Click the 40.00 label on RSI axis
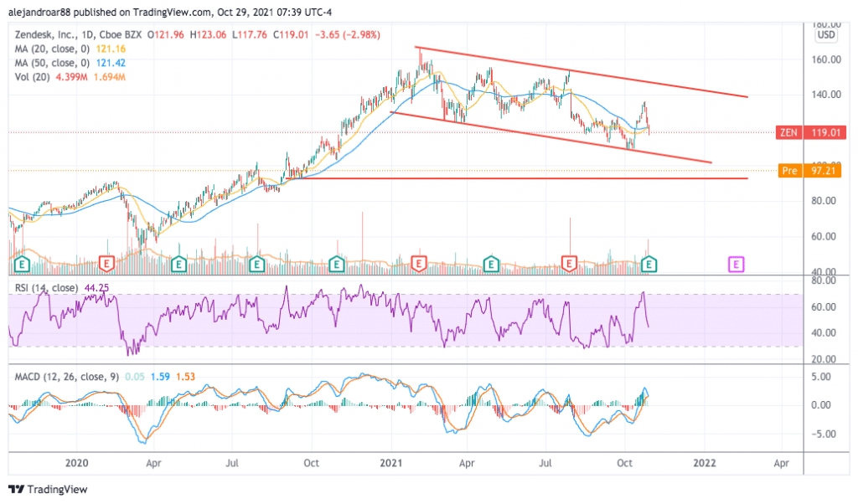 pyautogui.click(x=823, y=333)
